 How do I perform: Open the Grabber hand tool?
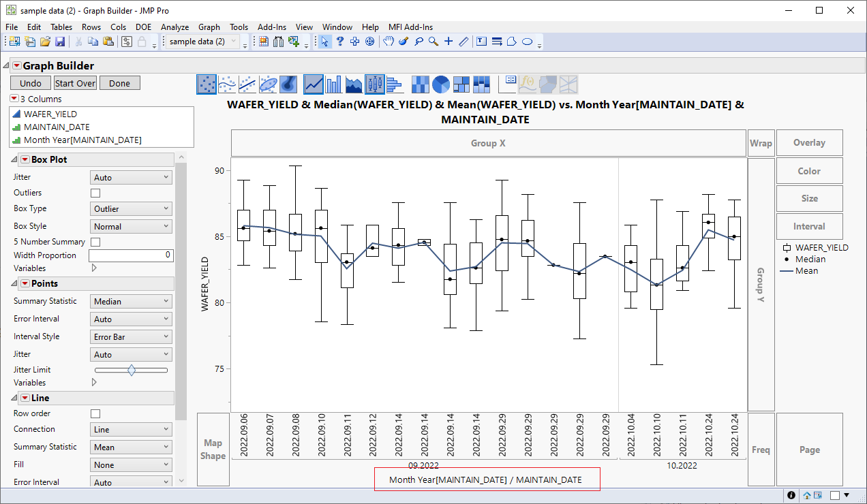coord(388,42)
